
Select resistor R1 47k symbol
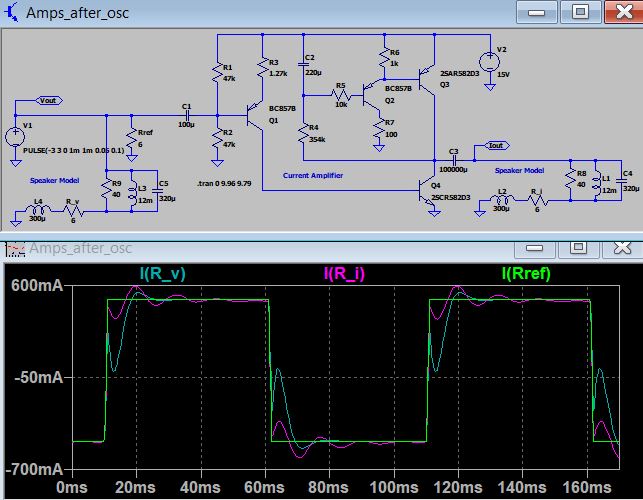click(x=217, y=73)
